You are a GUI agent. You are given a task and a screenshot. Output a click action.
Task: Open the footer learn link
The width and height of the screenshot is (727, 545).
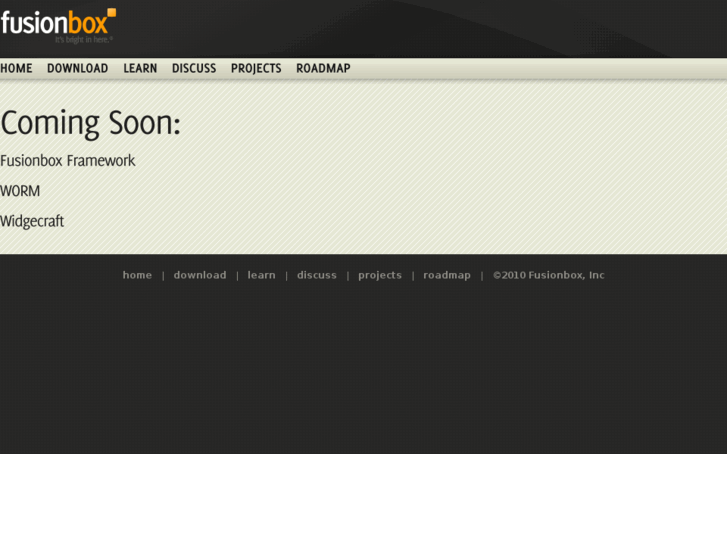point(261,275)
